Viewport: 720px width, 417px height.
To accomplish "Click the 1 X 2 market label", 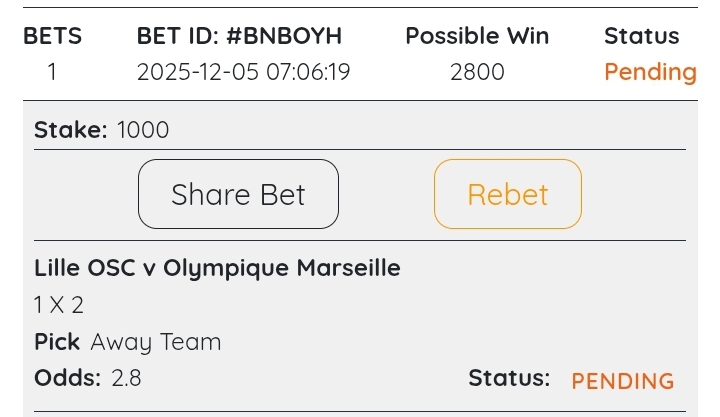I will pyautogui.click(x=59, y=305).
